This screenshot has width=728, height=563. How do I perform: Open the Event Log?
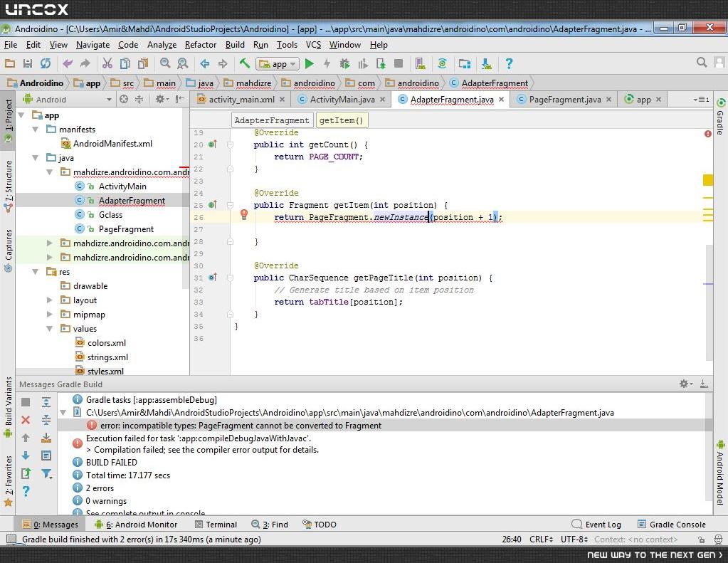596,525
